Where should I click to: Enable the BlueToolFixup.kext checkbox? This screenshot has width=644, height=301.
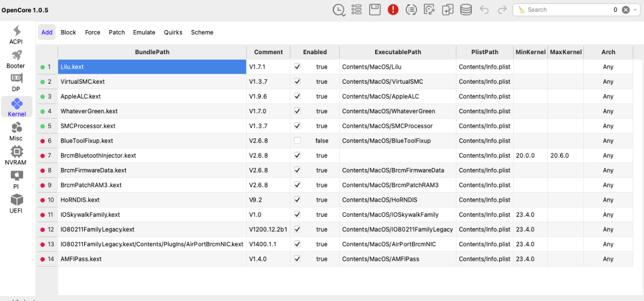coord(297,141)
